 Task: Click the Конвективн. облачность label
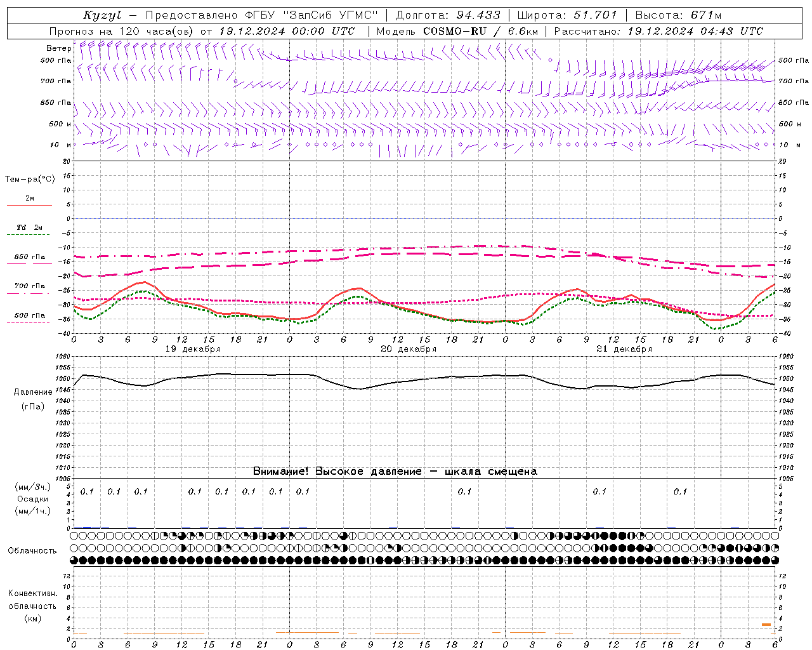(x=32, y=600)
